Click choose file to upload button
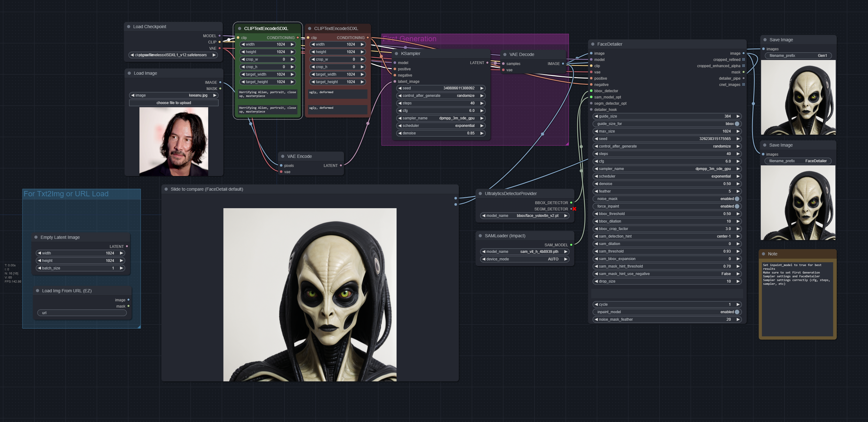 173,103
